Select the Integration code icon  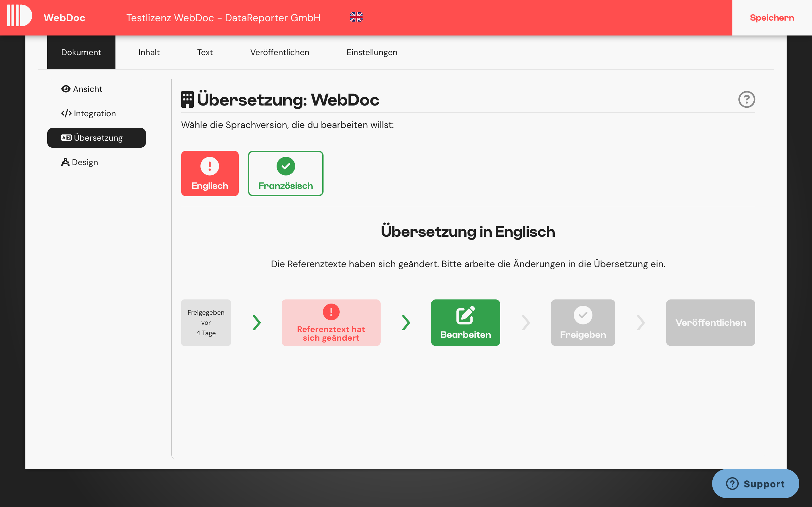pos(66,113)
